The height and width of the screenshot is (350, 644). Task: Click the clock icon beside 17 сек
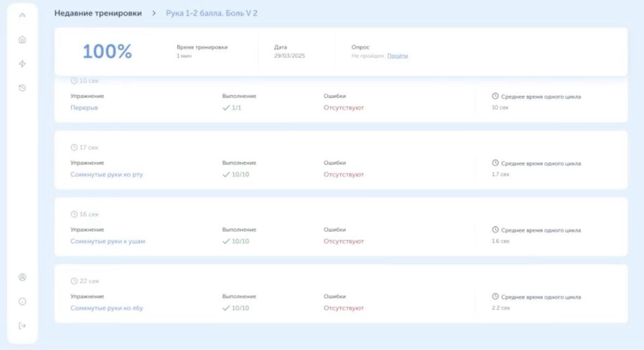pos(74,148)
